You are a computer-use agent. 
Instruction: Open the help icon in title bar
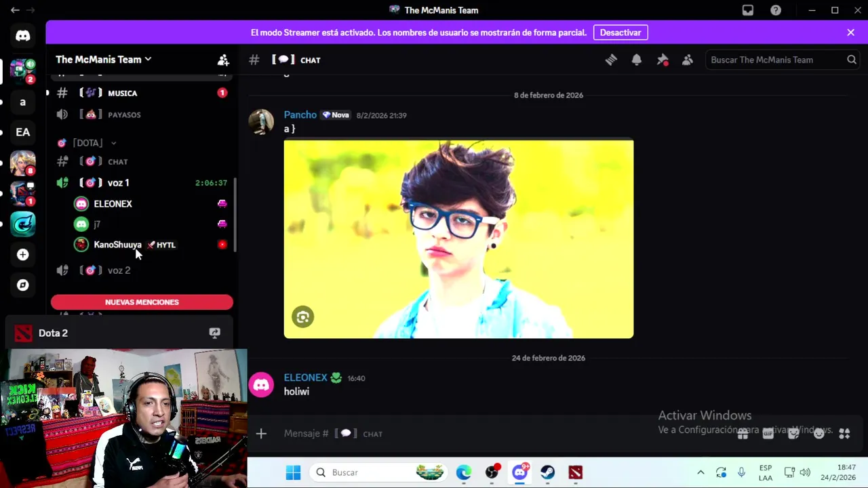point(776,10)
